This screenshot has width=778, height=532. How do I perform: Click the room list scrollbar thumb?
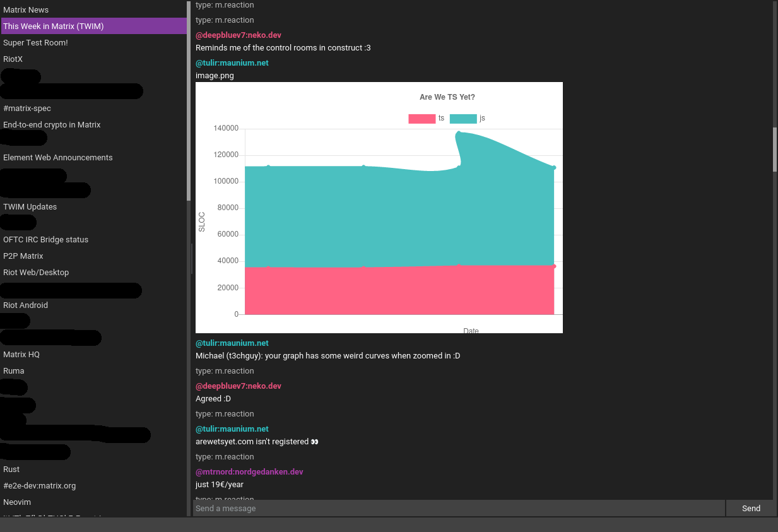click(x=189, y=101)
